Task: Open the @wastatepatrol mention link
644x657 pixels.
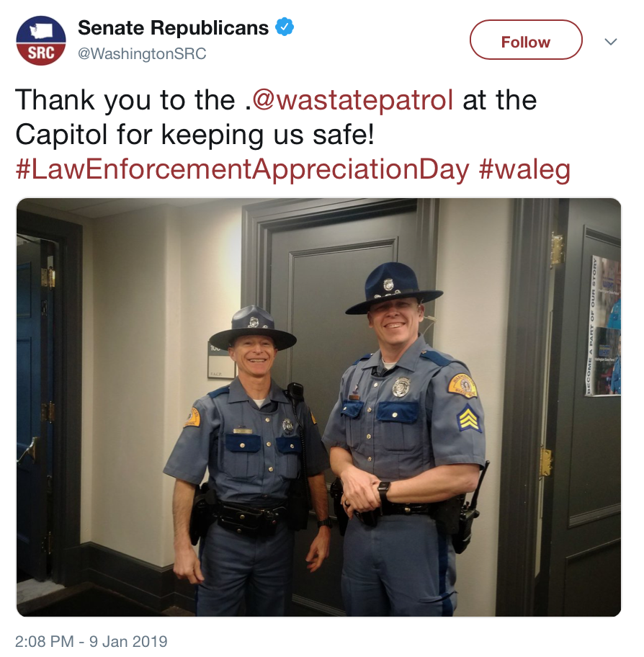Action: (x=352, y=100)
